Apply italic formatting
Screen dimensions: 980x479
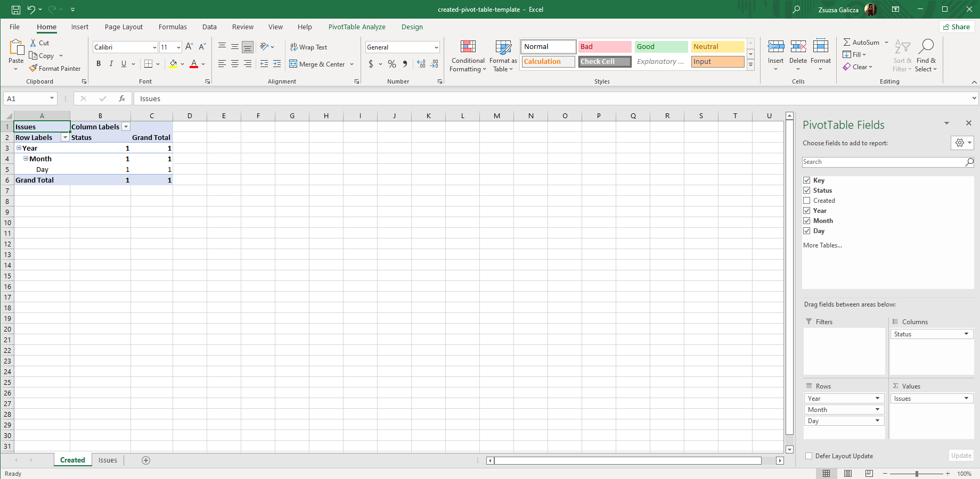pyautogui.click(x=111, y=64)
